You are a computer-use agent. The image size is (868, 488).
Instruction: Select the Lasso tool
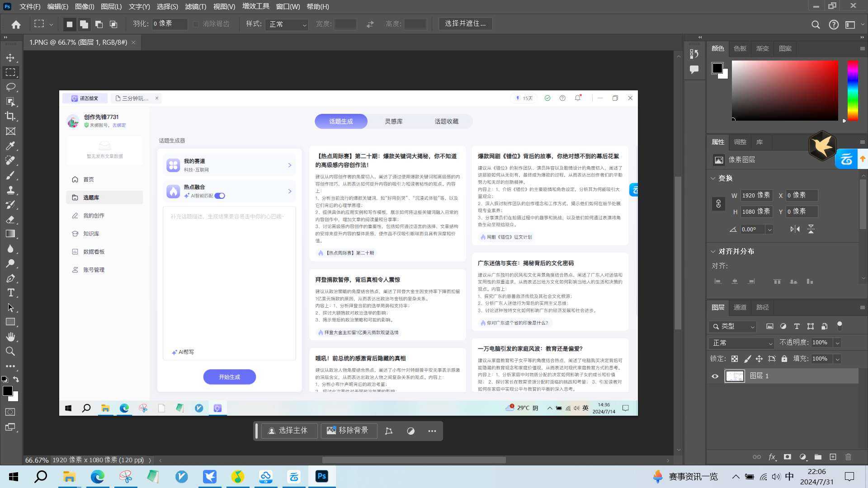pyautogui.click(x=10, y=87)
